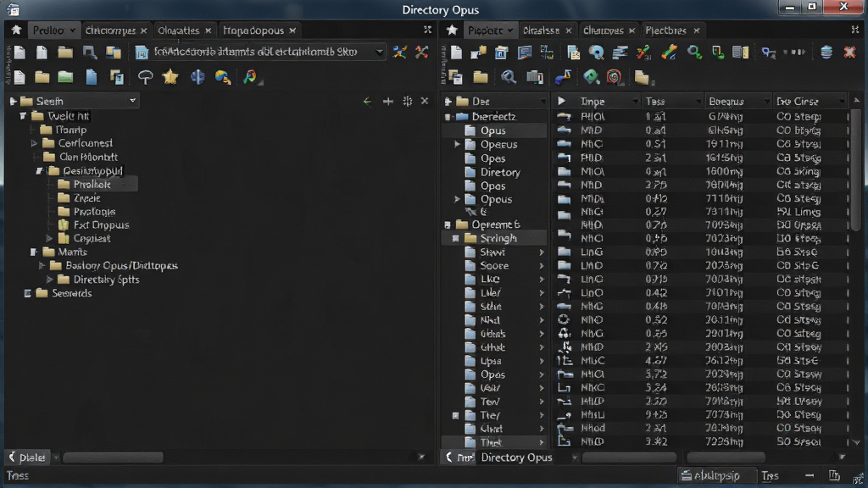Screen dimensions: 868x488
Task: Click the clipboard paste icon in right toolbar
Action: click(573, 53)
